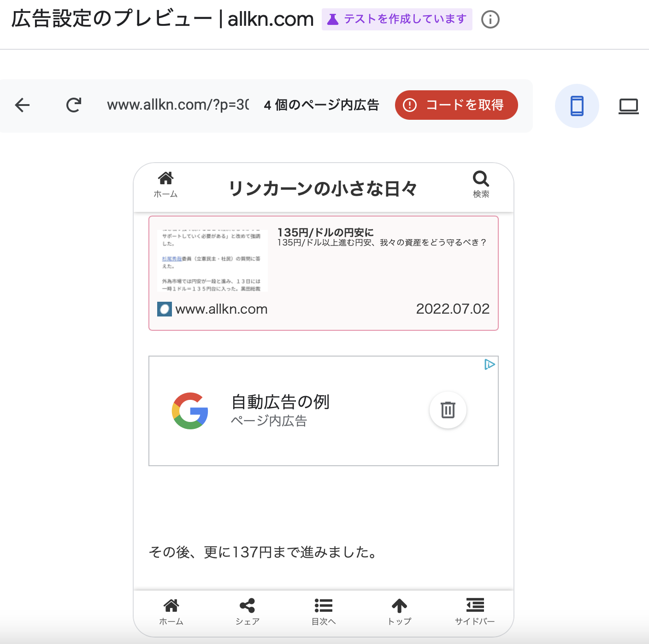Tap ホーム in the bottom navigation

point(171,612)
